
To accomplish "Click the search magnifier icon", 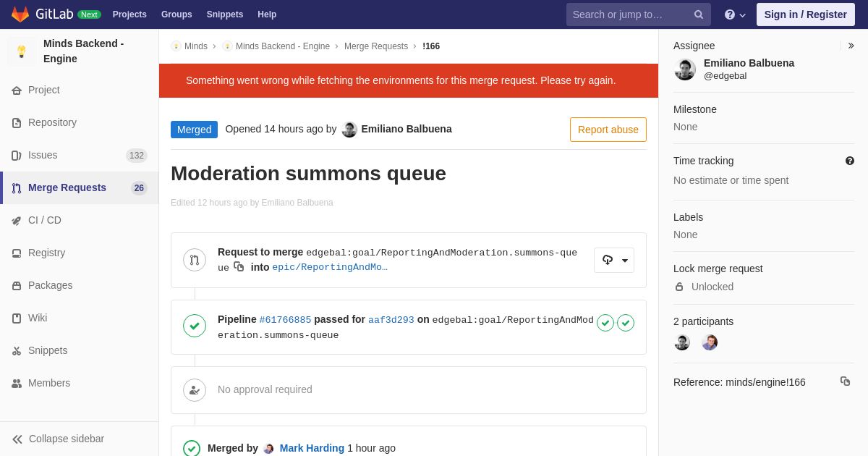I will [x=699, y=14].
